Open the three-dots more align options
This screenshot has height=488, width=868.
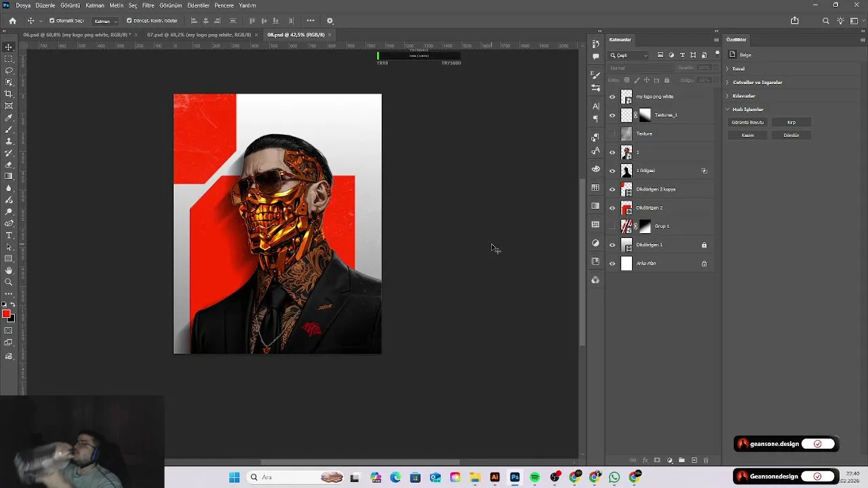[x=311, y=20]
